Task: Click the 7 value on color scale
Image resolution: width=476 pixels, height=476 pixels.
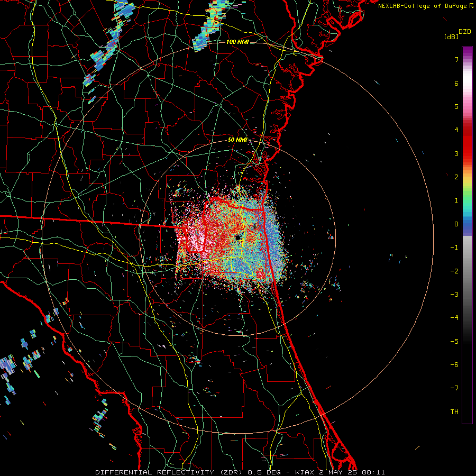Action: coord(456,59)
